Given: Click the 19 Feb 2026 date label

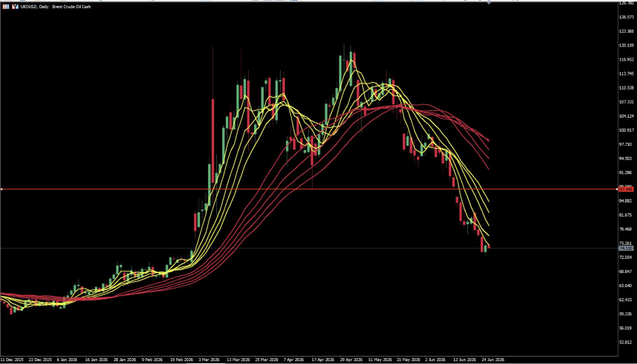Looking at the screenshot, I should (181, 360).
